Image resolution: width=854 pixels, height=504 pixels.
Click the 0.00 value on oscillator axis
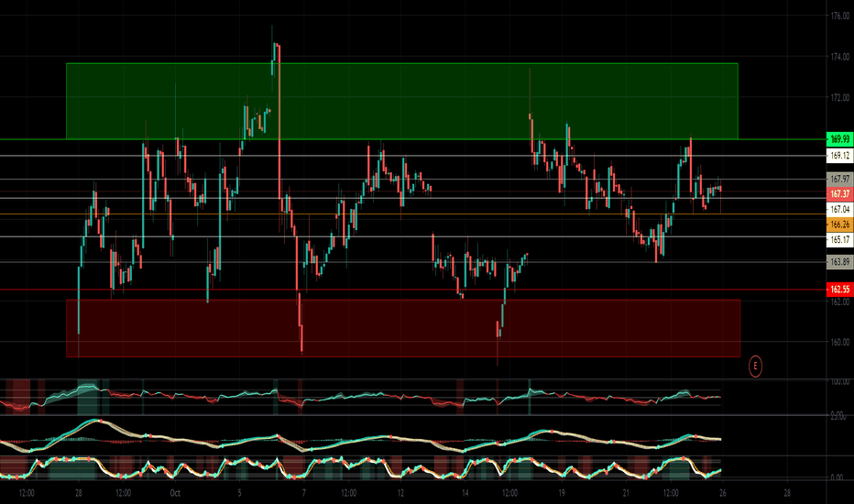coord(838,477)
